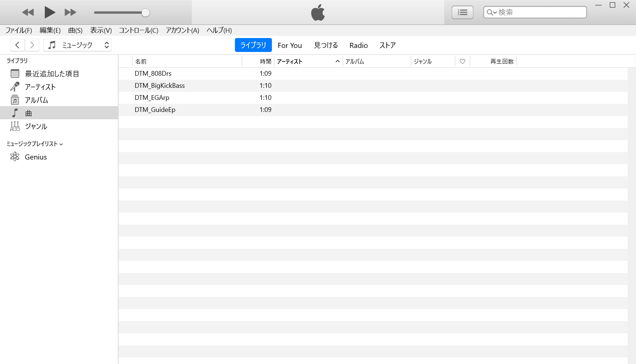Open the アカウント(A) menu
Viewport: 636px width, 364px height.
(182, 30)
